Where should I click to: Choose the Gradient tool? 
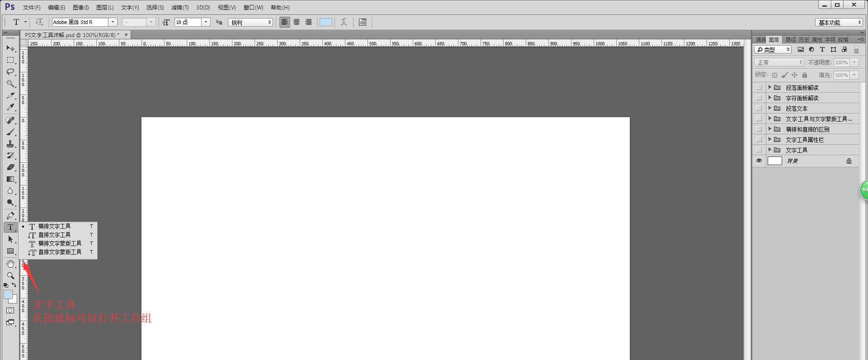tap(10, 179)
